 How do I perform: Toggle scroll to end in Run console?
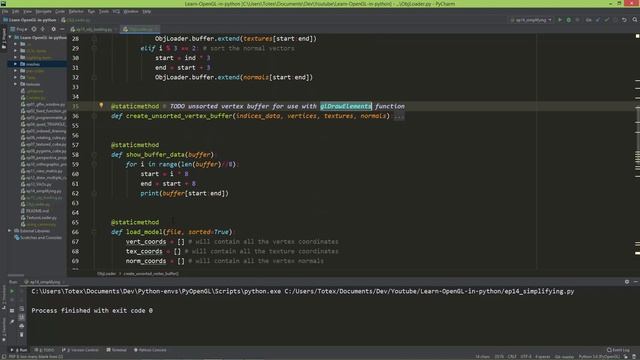(21, 317)
